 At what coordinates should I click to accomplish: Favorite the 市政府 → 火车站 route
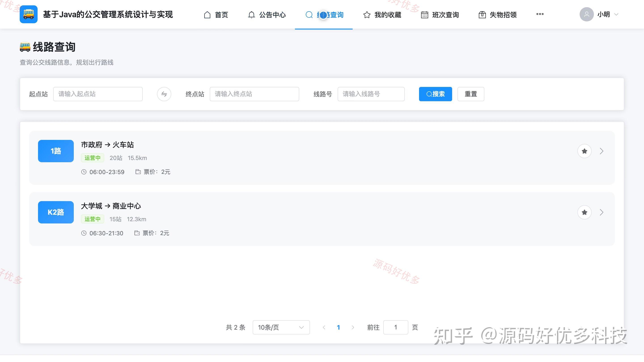click(x=584, y=151)
